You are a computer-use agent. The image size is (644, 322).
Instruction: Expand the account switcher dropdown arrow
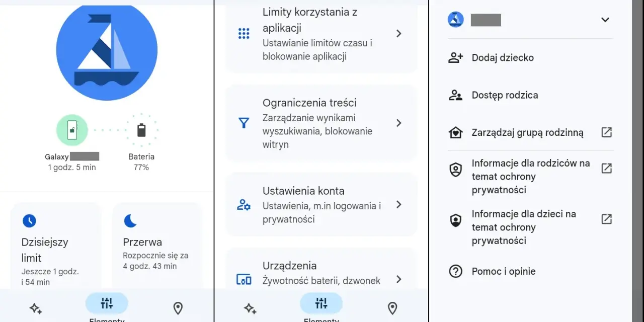point(605,20)
